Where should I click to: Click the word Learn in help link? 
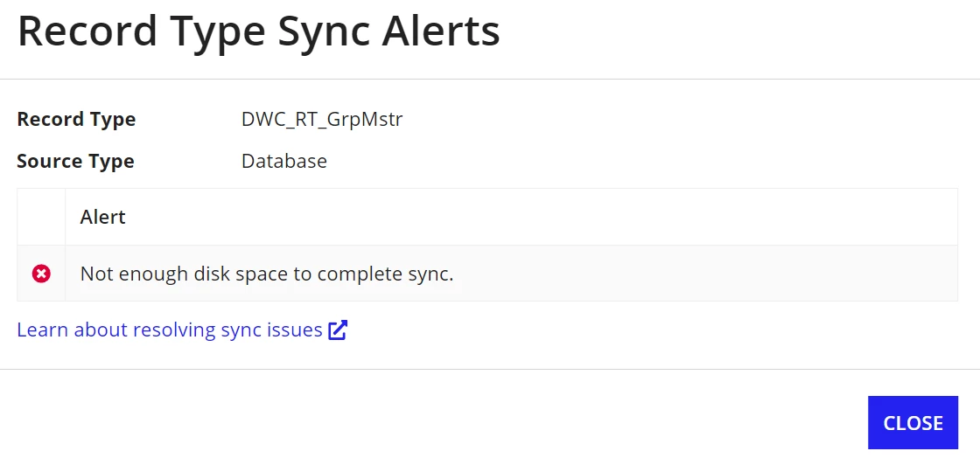(43, 330)
